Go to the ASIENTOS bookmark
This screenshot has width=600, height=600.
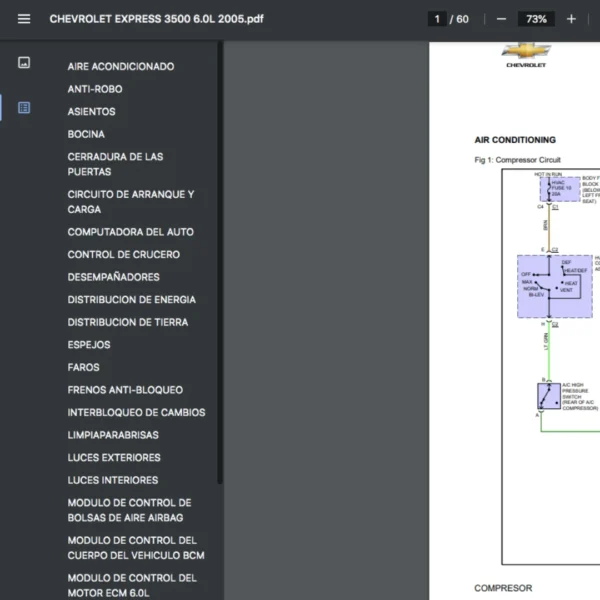(92, 112)
